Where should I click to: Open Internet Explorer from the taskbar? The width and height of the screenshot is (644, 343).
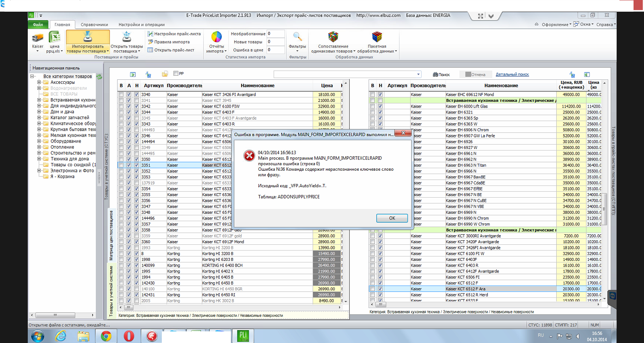pos(61,336)
